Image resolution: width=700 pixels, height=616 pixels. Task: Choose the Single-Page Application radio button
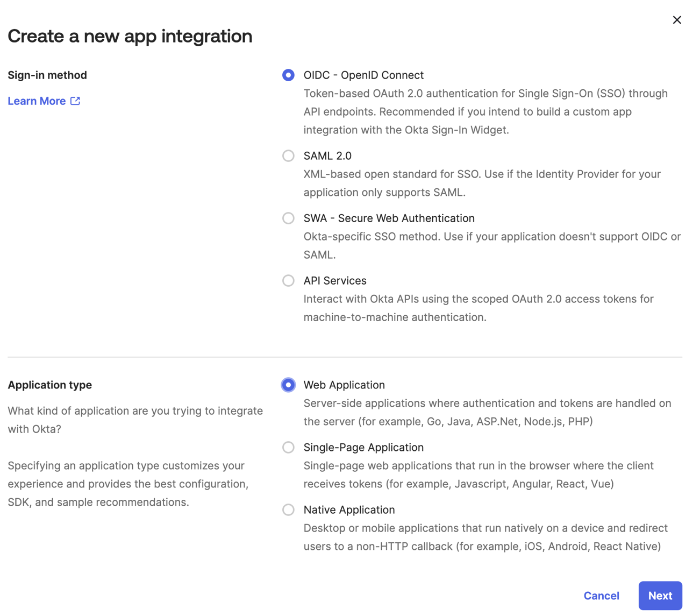coord(288,448)
